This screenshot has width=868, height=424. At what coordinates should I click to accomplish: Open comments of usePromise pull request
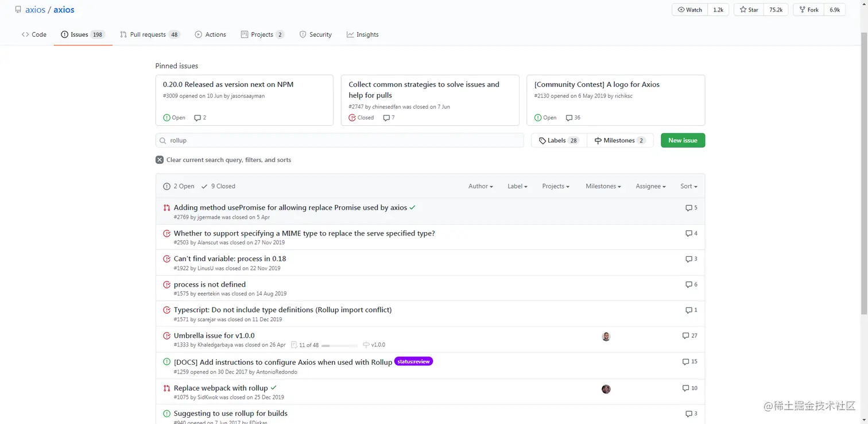[691, 208]
